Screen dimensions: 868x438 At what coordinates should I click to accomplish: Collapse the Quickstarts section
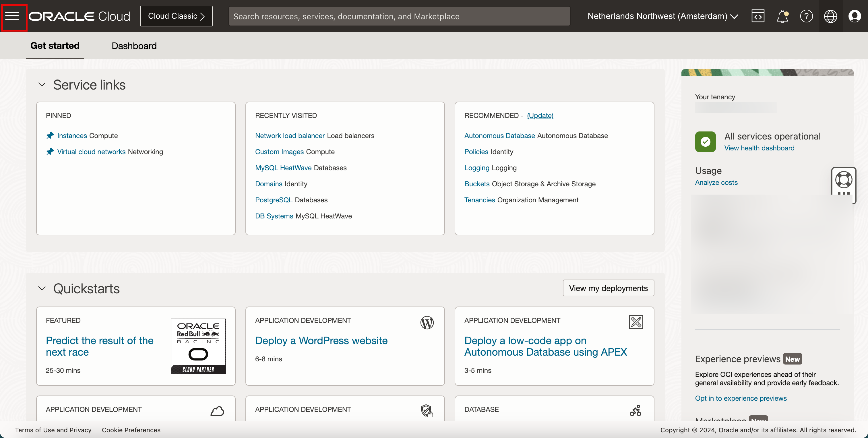coord(42,288)
